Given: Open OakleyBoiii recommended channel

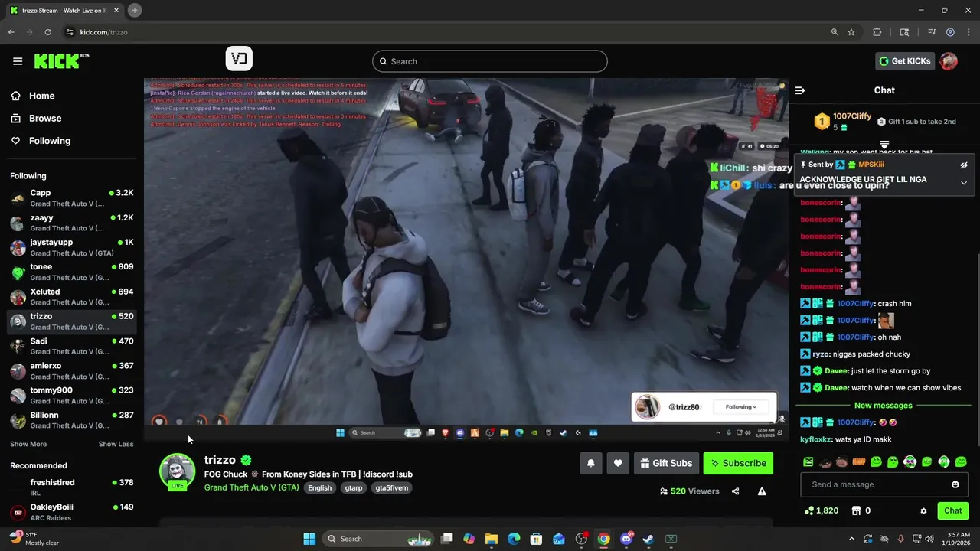Looking at the screenshot, I should (72, 512).
